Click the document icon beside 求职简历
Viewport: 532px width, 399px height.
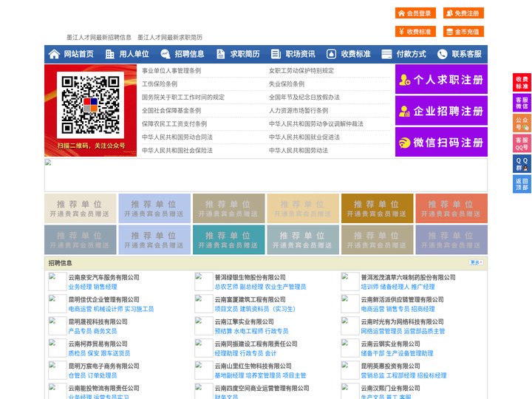pos(220,54)
